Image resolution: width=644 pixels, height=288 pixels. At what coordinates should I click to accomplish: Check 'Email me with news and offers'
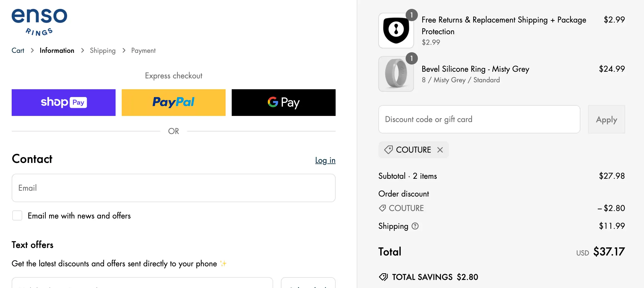pyautogui.click(x=17, y=215)
